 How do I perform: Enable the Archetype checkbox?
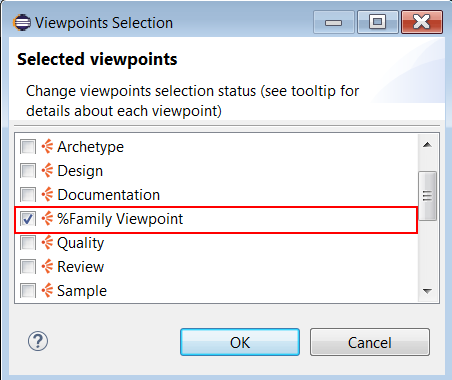[28, 147]
